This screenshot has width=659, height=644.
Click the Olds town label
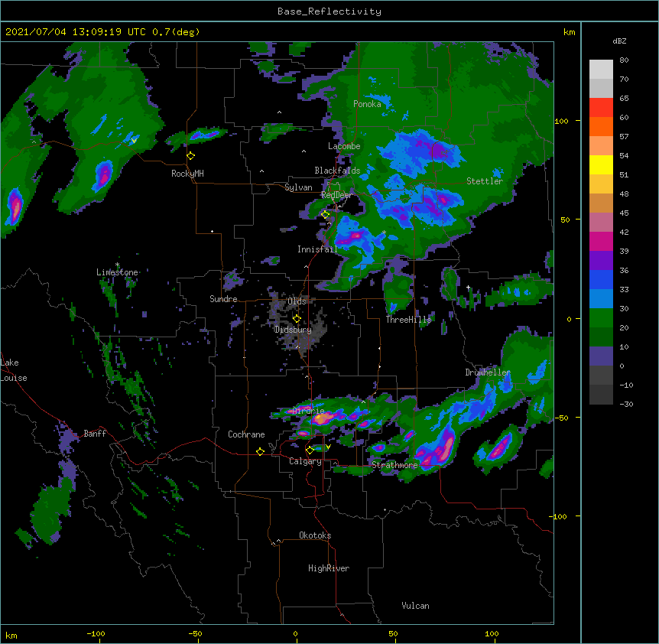pyautogui.click(x=297, y=301)
